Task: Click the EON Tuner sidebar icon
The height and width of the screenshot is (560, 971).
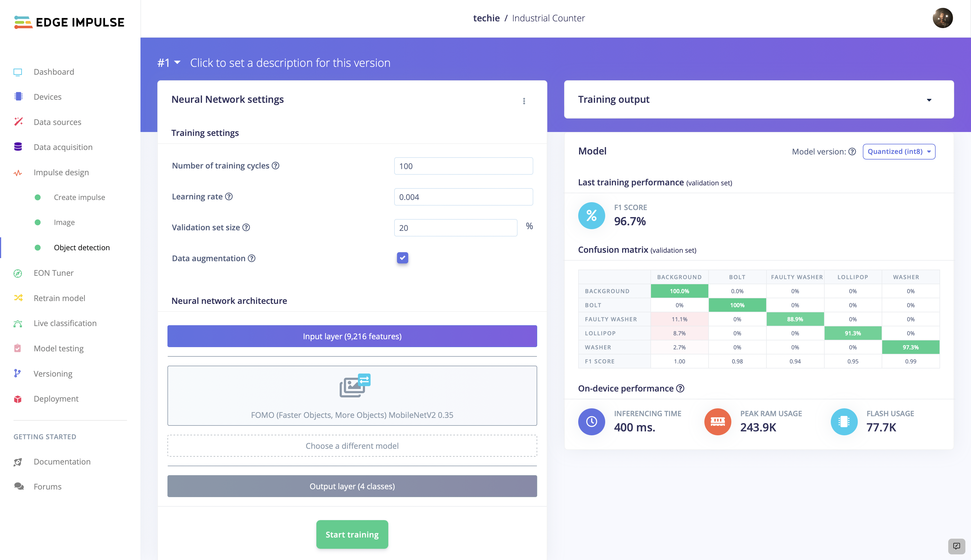Action: [x=18, y=273]
